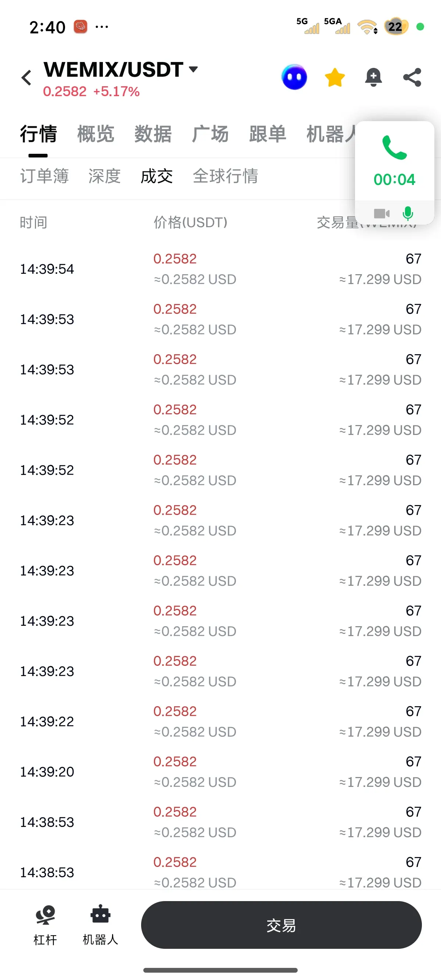Expand the WEMIX/USDT pair dropdown

click(x=193, y=69)
